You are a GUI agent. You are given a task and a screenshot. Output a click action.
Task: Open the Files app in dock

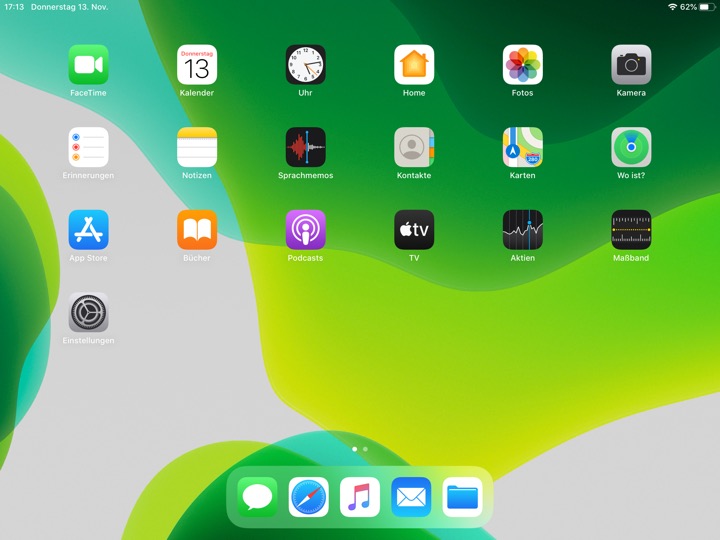pyautogui.click(x=462, y=497)
